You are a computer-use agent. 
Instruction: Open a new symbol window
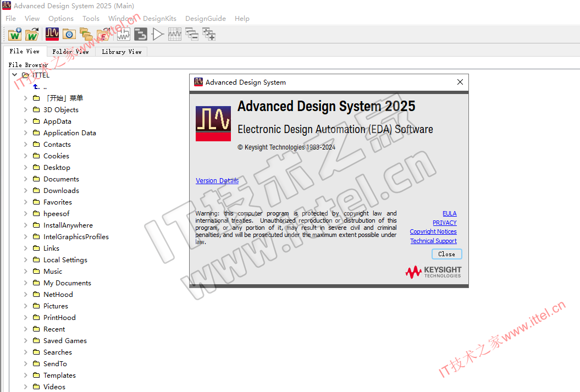click(x=158, y=35)
